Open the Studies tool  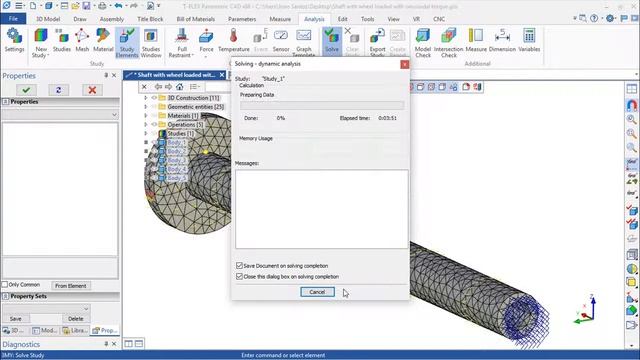coord(62,40)
